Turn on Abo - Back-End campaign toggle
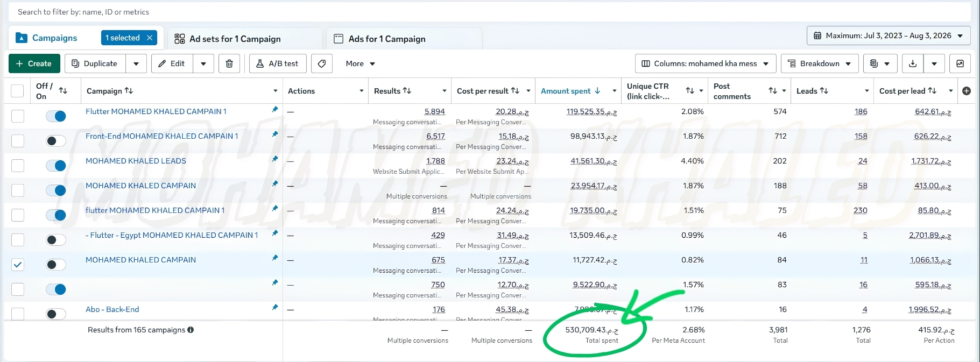This screenshot has height=362, width=980. click(56, 314)
